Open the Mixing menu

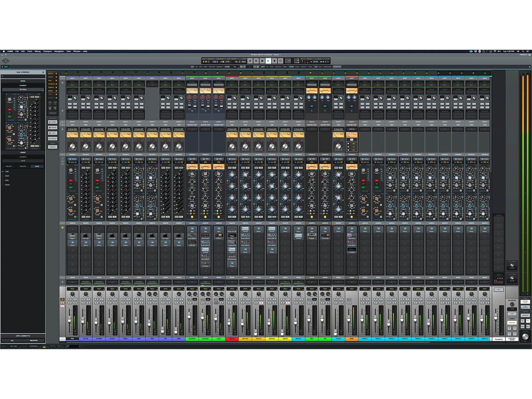37,51
